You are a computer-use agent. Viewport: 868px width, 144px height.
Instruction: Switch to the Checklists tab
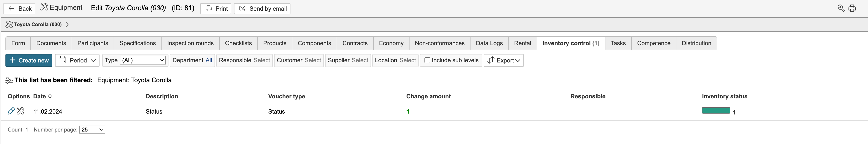click(238, 43)
